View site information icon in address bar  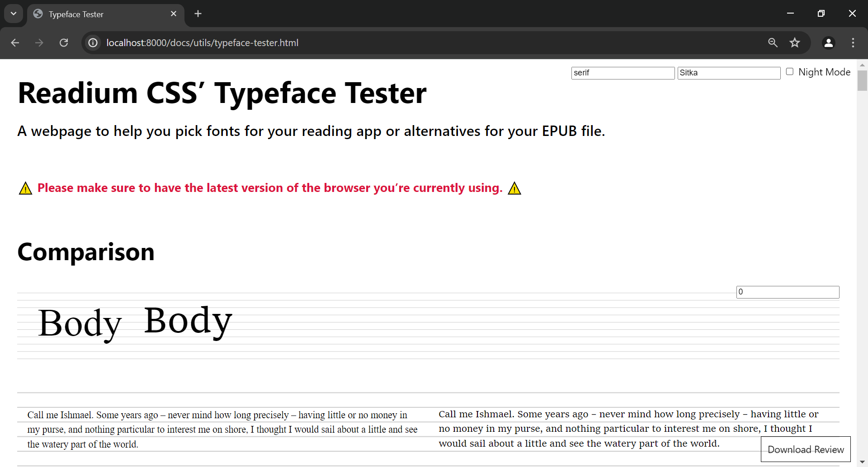coord(93,42)
